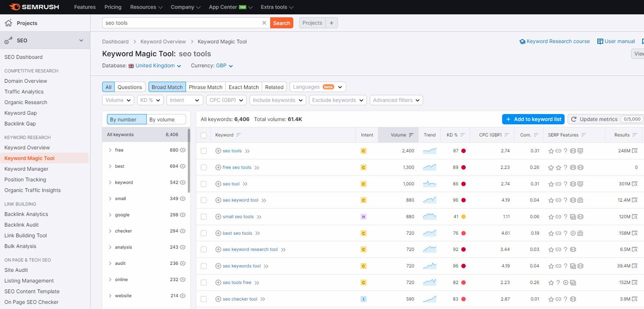The image size is (644, 309).
Task: Sort by SERP Features column icon
Action: coord(583,135)
